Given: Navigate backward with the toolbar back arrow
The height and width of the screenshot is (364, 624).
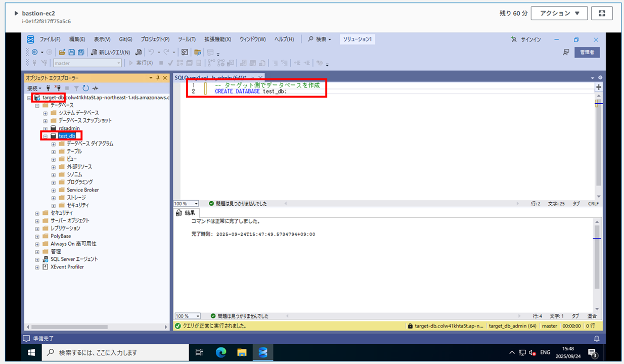Looking at the screenshot, I should 34,52.
